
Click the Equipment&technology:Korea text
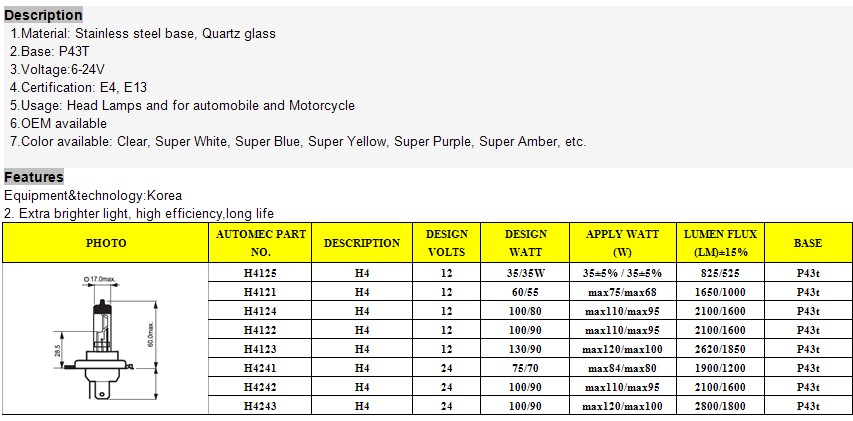pos(93,195)
